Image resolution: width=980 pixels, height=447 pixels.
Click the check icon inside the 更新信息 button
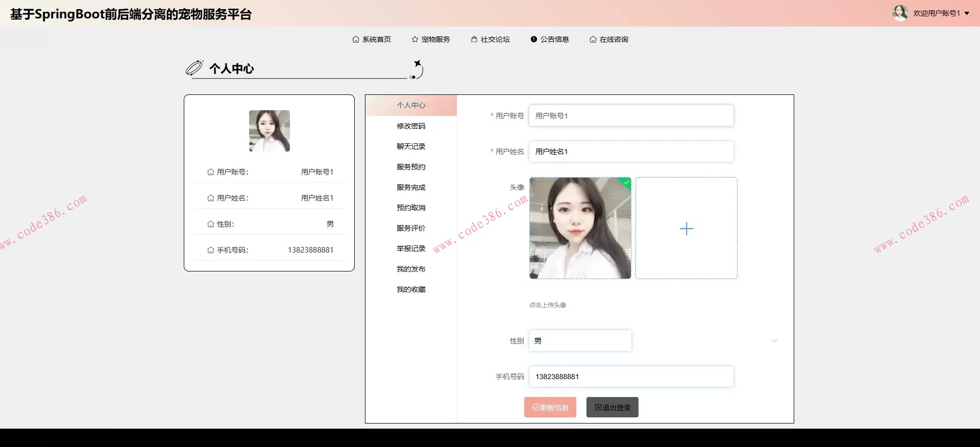[536, 407]
